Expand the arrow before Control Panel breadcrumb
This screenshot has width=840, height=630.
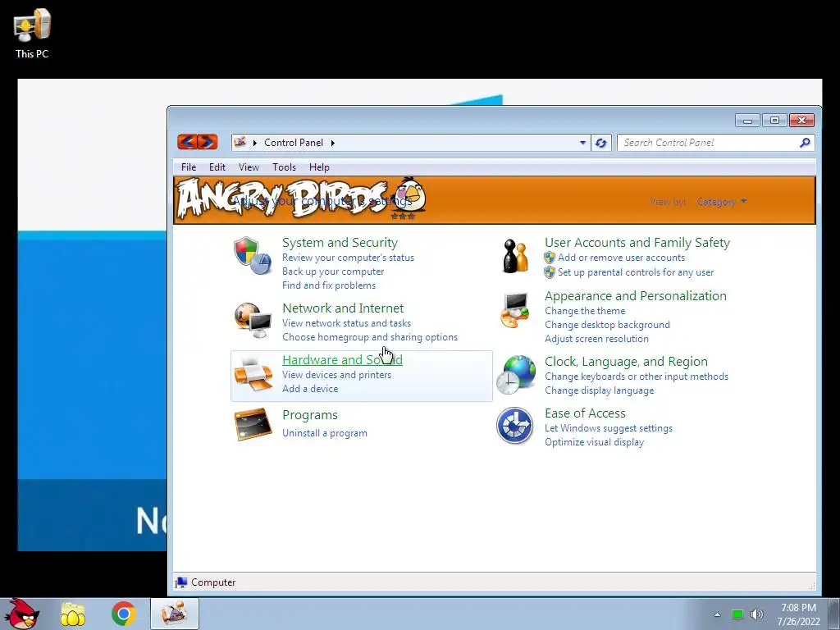254,143
